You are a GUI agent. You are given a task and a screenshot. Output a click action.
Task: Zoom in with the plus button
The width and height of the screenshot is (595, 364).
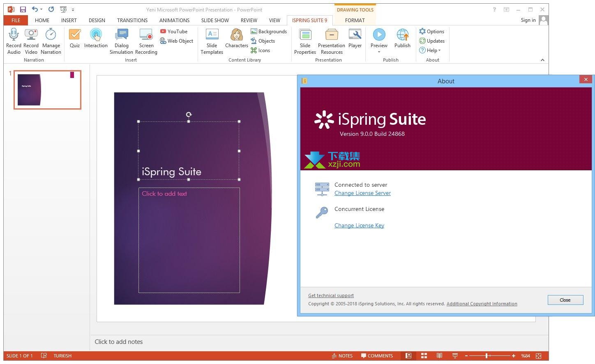tap(513, 356)
